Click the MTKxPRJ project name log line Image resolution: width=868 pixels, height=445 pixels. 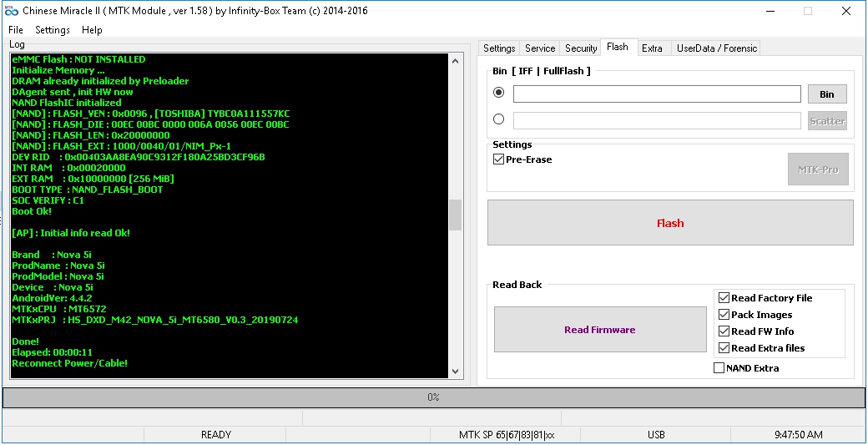pos(155,320)
